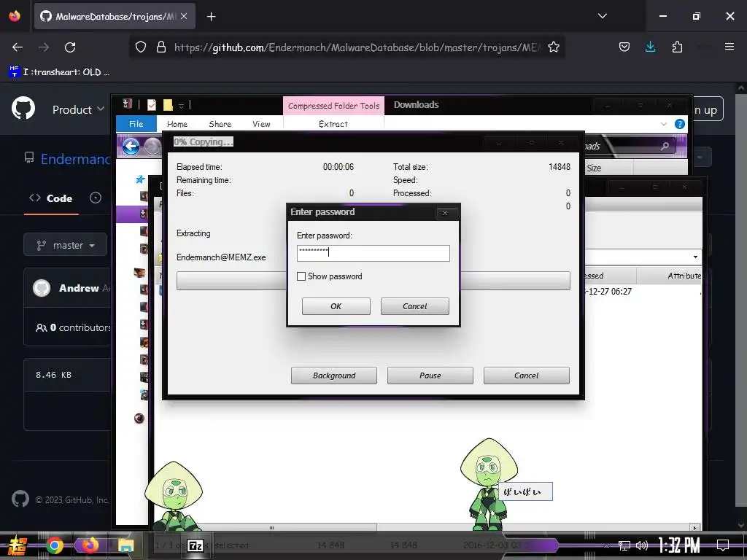Click the Explorer search magnifier icon

[665, 146]
